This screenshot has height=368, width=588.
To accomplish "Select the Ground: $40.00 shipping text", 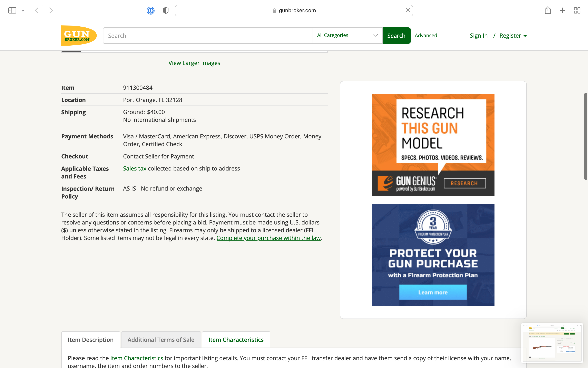I will (144, 112).
